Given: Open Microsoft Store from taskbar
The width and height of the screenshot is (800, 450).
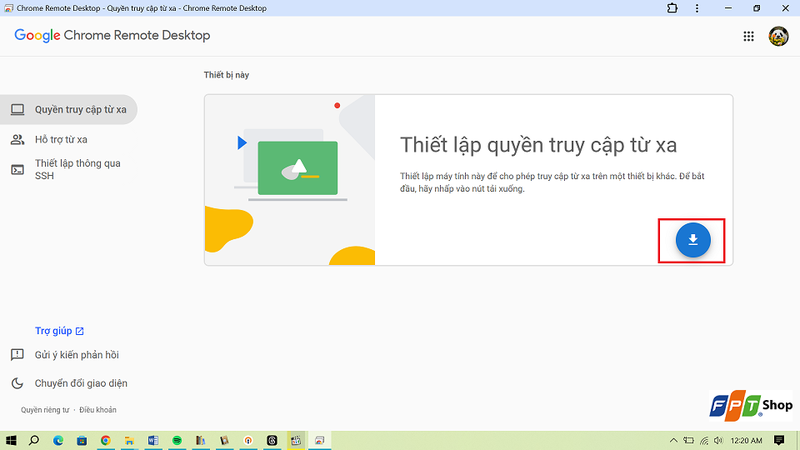Looking at the screenshot, I should (82, 440).
